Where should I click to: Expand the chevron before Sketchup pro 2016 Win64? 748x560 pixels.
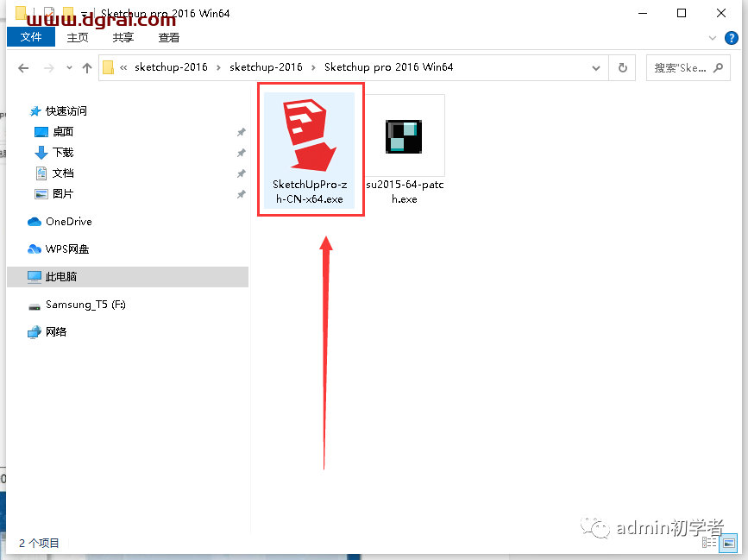[x=313, y=67]
